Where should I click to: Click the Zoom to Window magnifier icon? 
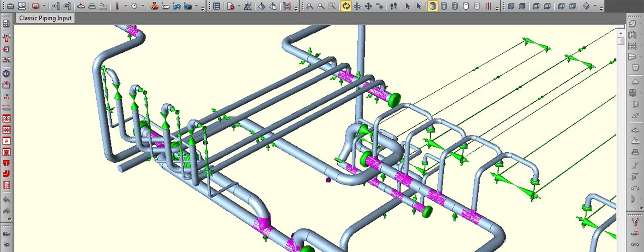pos(332,6)
